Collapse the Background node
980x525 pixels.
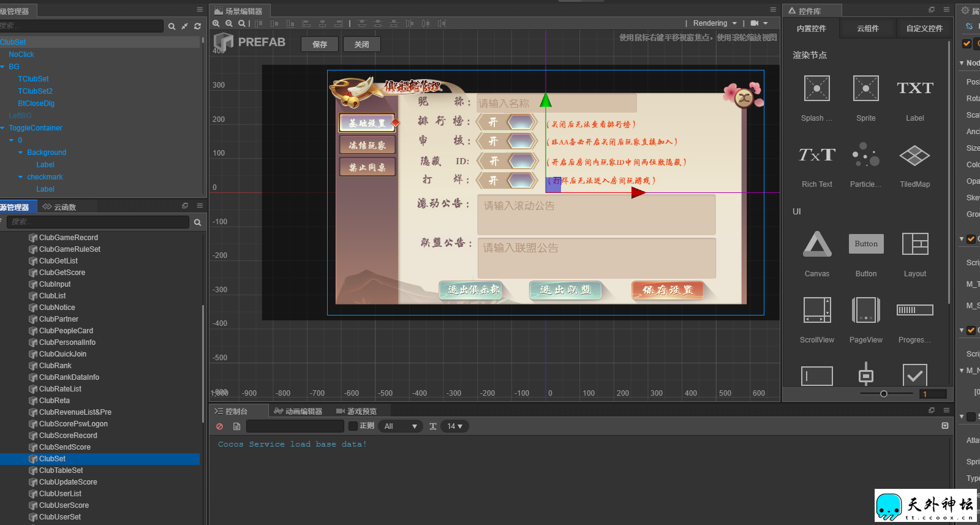click(20, 153)
